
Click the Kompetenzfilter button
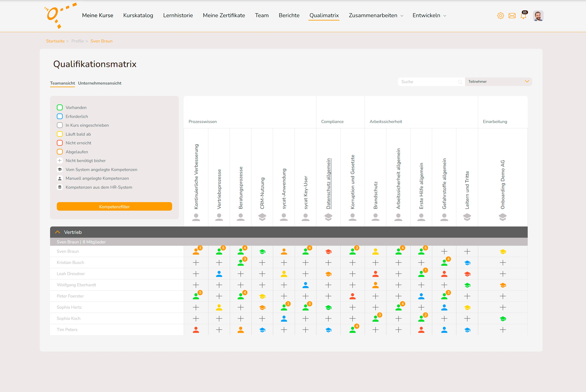click(114, 206)
